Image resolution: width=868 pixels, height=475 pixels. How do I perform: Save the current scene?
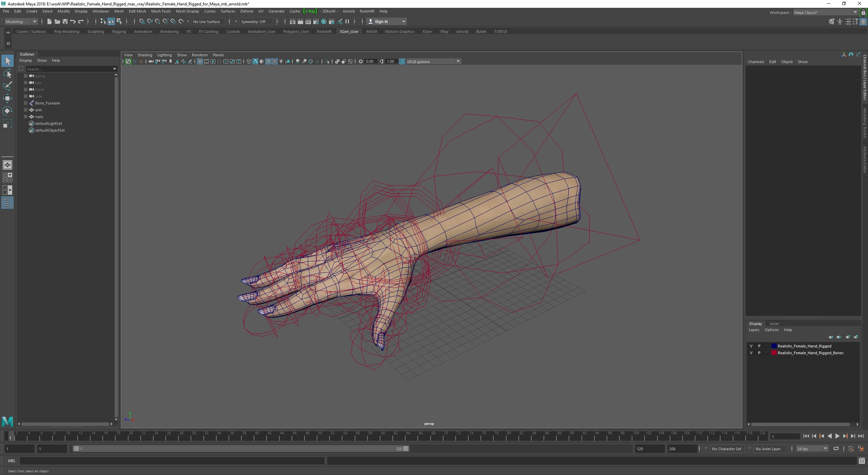point(65,21)
